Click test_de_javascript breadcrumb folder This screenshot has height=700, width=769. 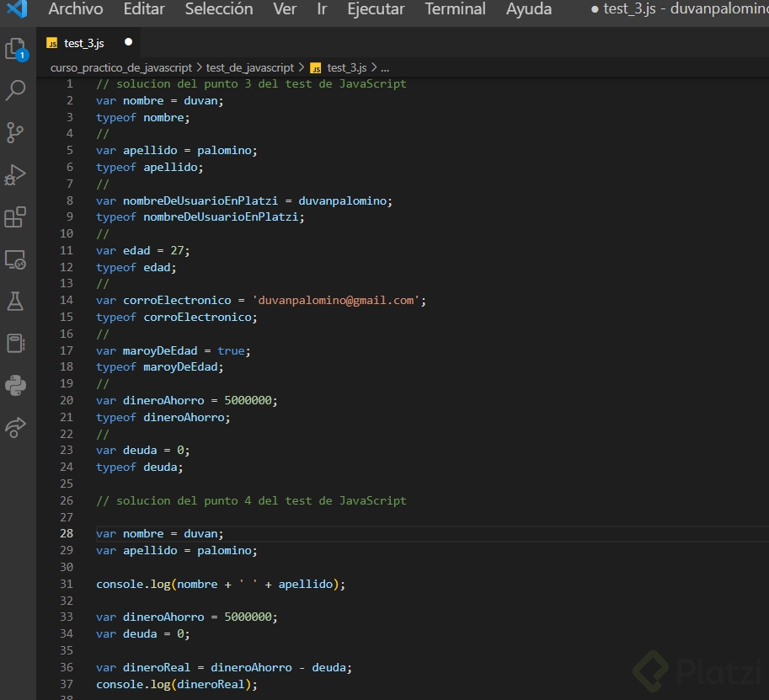click(249, 67)
